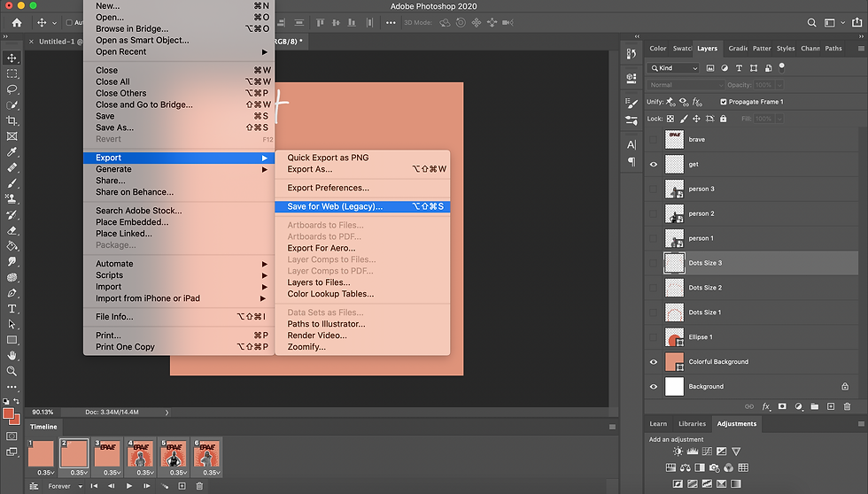Screen dimensions: 868x494
Task: Open the Kind filter dropdown
Action: 672,68
